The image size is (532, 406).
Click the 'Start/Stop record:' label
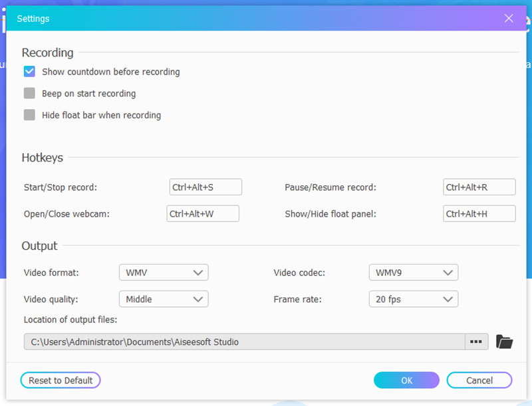61,187
